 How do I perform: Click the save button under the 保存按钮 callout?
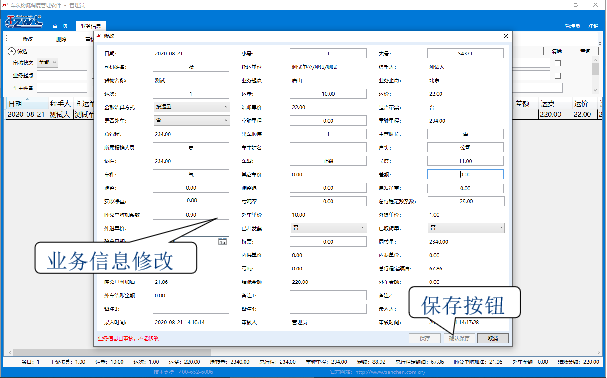pos(459,338)
